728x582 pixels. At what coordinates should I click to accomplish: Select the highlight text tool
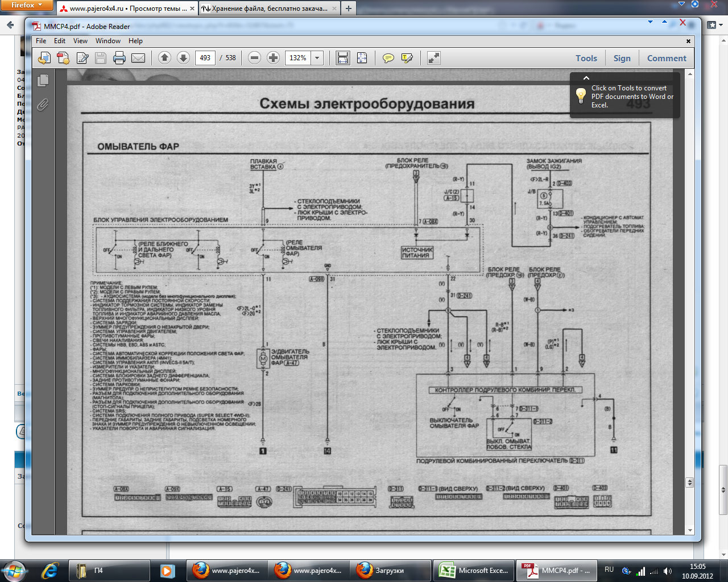click(x=407, y=58)
